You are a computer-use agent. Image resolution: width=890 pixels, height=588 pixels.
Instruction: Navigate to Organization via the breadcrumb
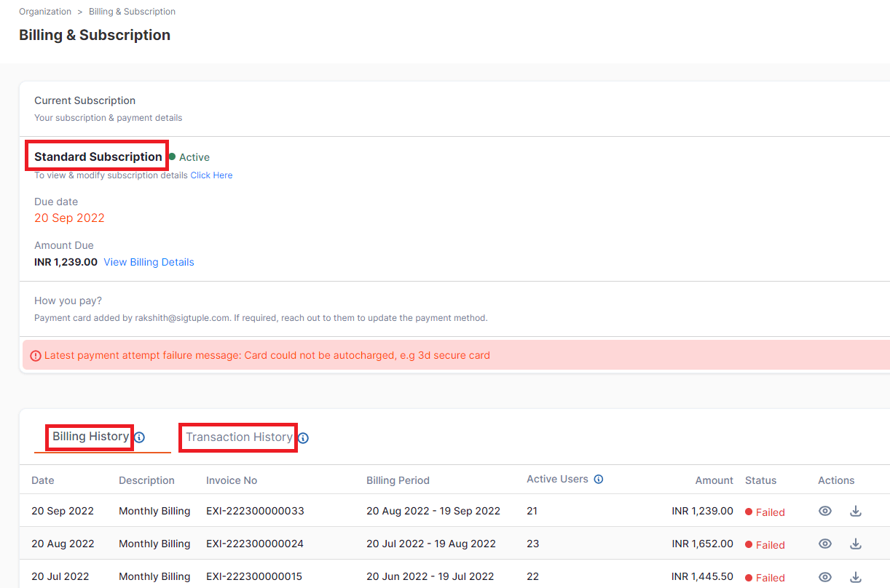(x=45, y=11)
